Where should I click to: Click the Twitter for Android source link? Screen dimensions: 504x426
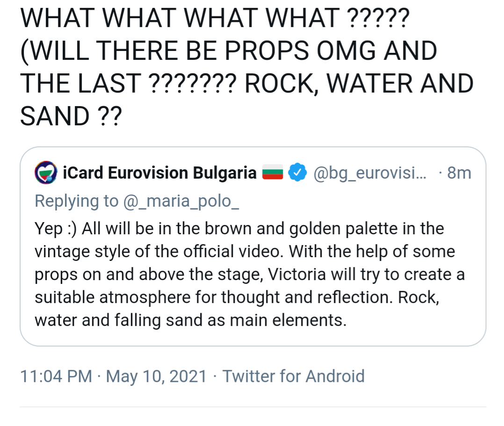pos(293,376)
